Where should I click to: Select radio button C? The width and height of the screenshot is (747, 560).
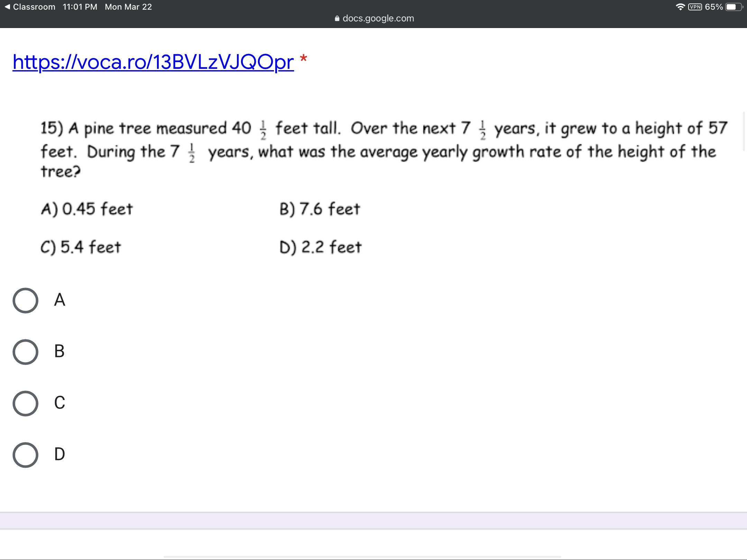25,403
